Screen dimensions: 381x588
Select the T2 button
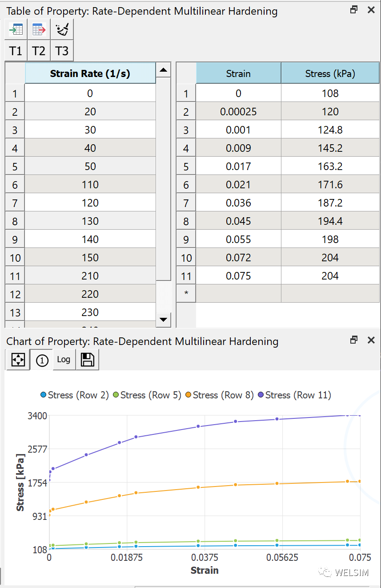tap(39, 51)
